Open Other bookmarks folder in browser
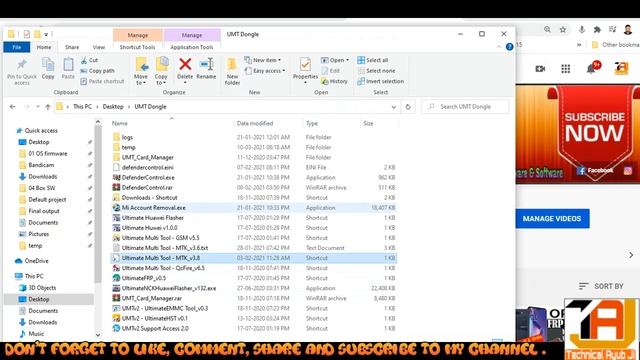640x360 pixels. 616,45
